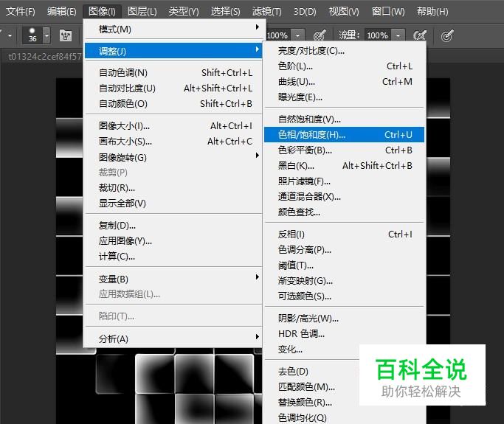Select 色相/饱和度(H)...
Screen dimensions: 504x424
[x=345, y=135]
